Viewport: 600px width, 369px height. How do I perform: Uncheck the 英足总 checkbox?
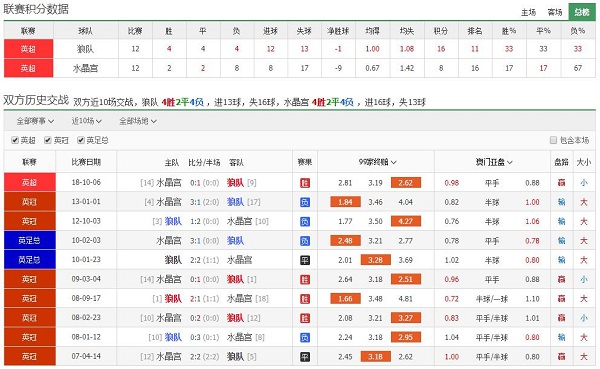(x=81, y=140)
